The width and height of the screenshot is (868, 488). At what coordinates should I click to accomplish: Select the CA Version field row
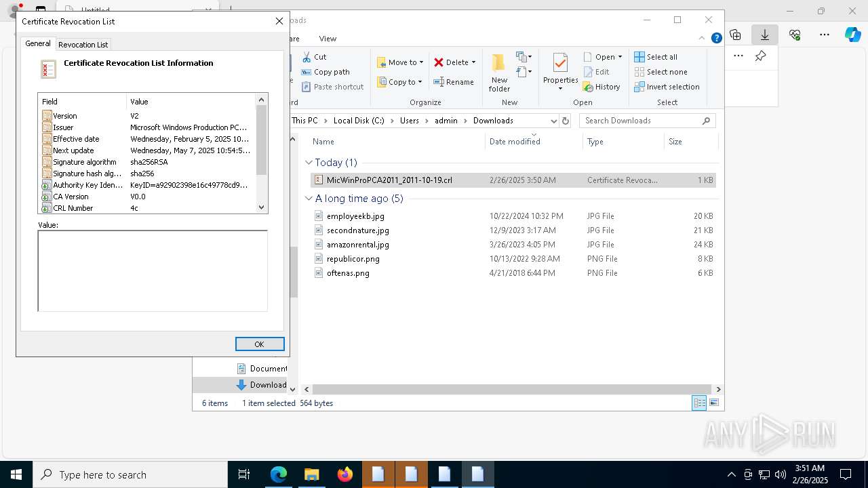point(146,197)
